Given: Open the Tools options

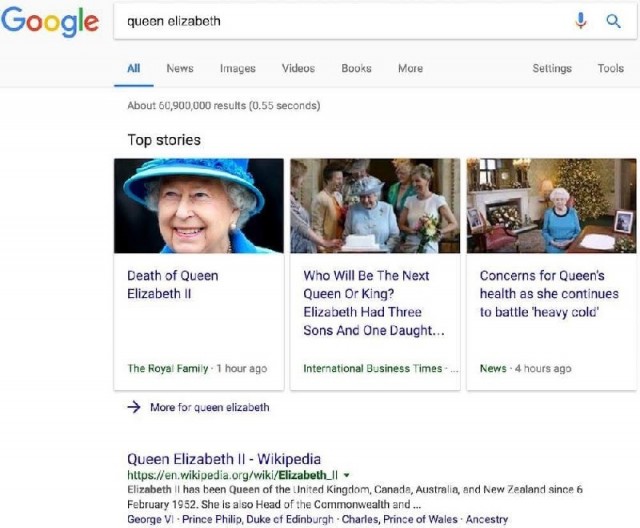Looking at the screenshot, I should pyautogui.click(x=610, y=68).
